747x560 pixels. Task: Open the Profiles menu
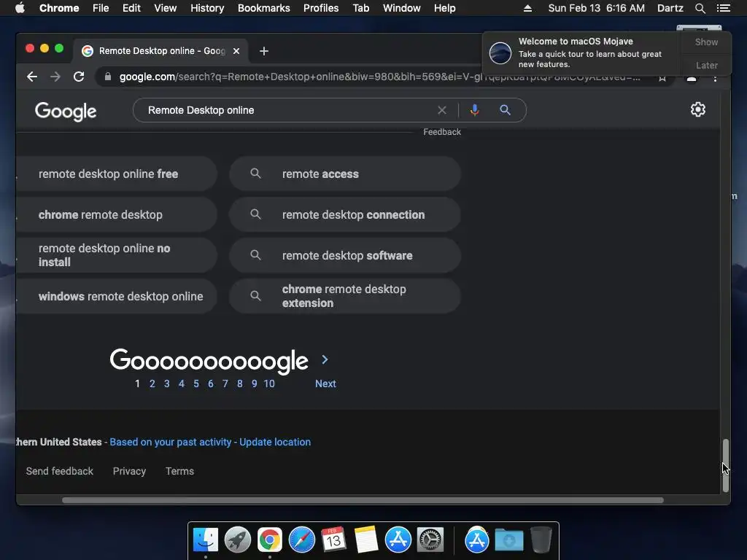[x=321, y=8]
